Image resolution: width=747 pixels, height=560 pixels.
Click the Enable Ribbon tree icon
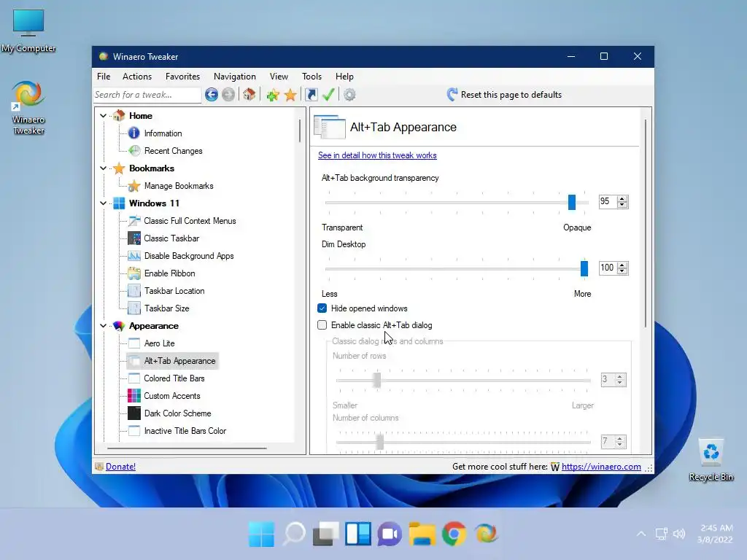(134, 273)
